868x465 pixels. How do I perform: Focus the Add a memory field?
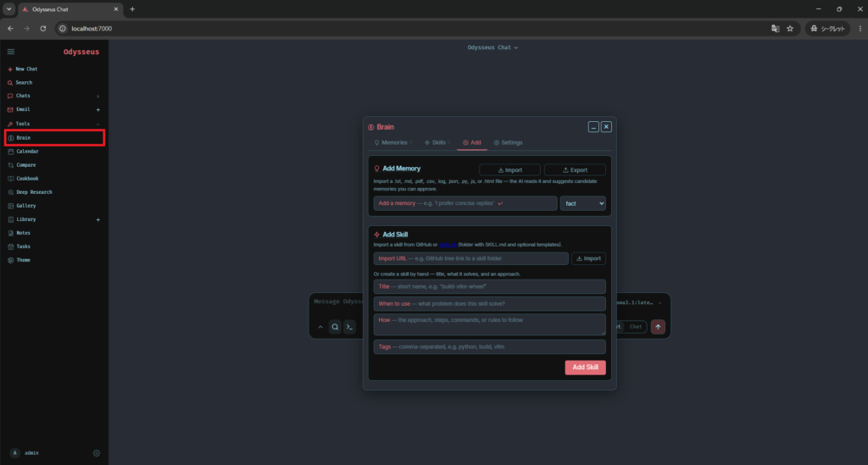[x=465, y=203]
